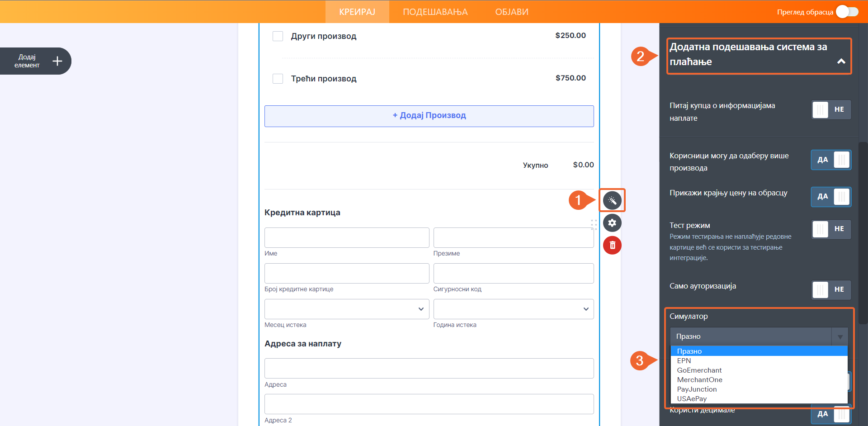Select USAePay from the simulator list
Screen dimensions: 868x426
pyautogui.click(x=759, y=399)
